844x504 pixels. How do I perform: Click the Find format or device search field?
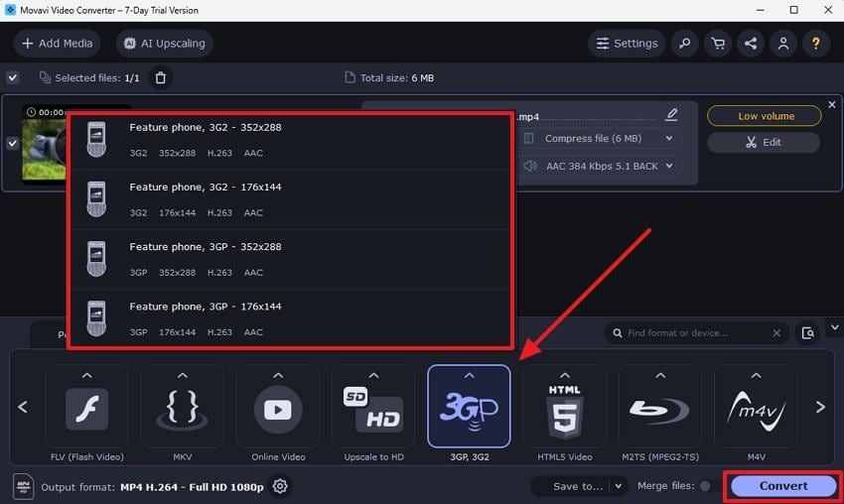pos(696,333)
